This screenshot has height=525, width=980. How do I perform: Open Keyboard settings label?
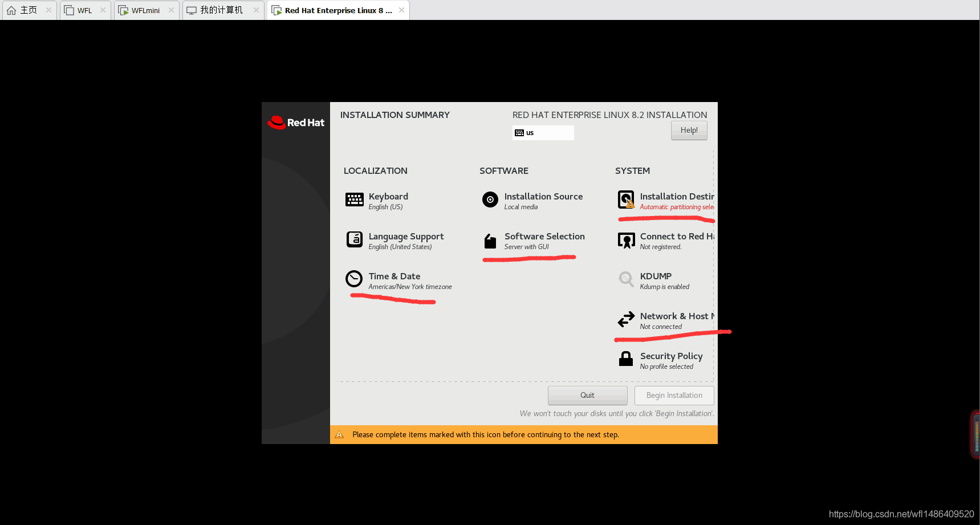tap(388, 196)
